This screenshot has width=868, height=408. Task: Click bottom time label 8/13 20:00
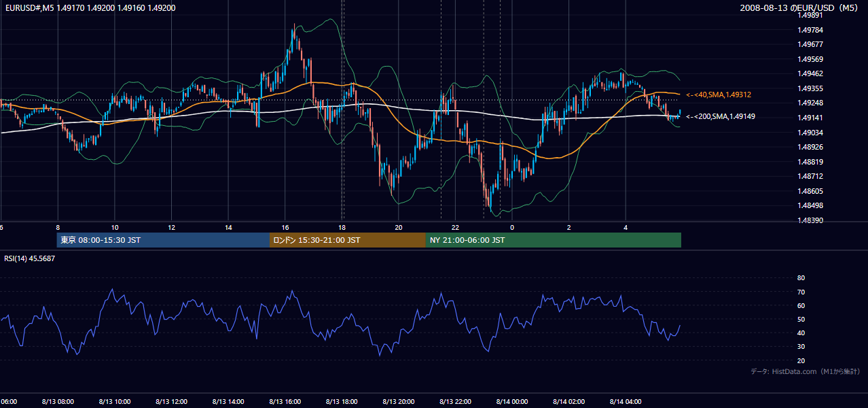pyautogui.click(x=399, y=401)
